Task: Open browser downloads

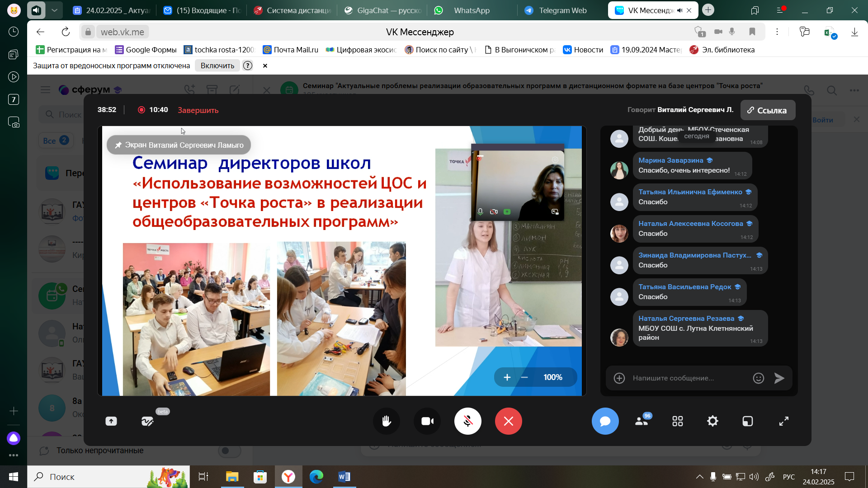Action: pos(854,32)
